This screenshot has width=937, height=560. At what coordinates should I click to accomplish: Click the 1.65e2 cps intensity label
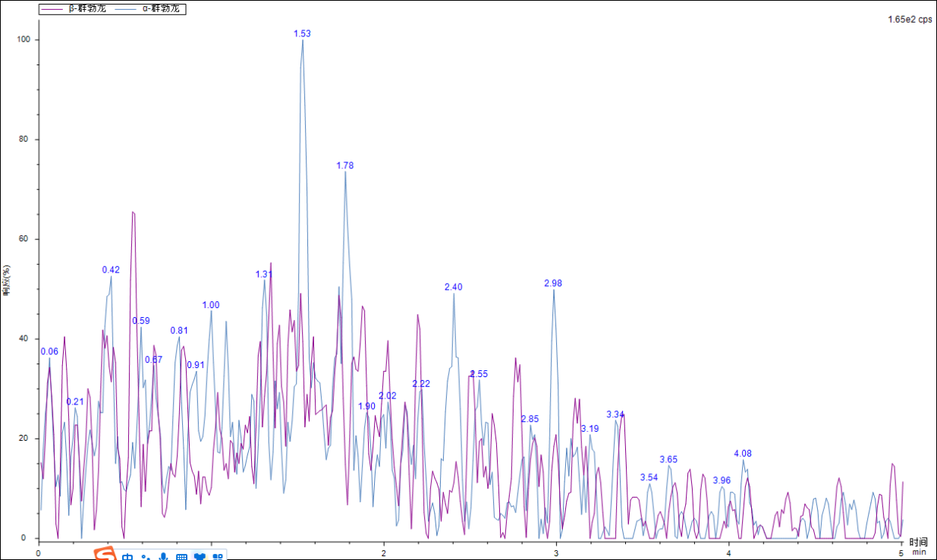pos(910,20)
